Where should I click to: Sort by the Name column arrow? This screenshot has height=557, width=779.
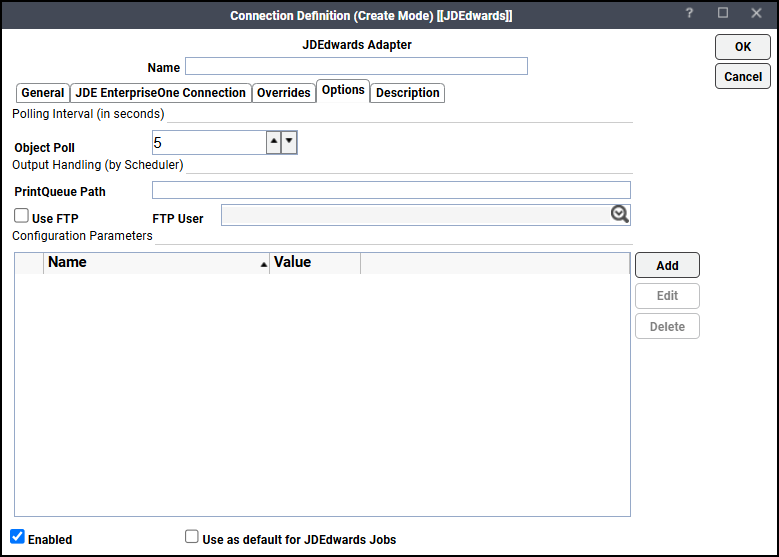(264, 264)
